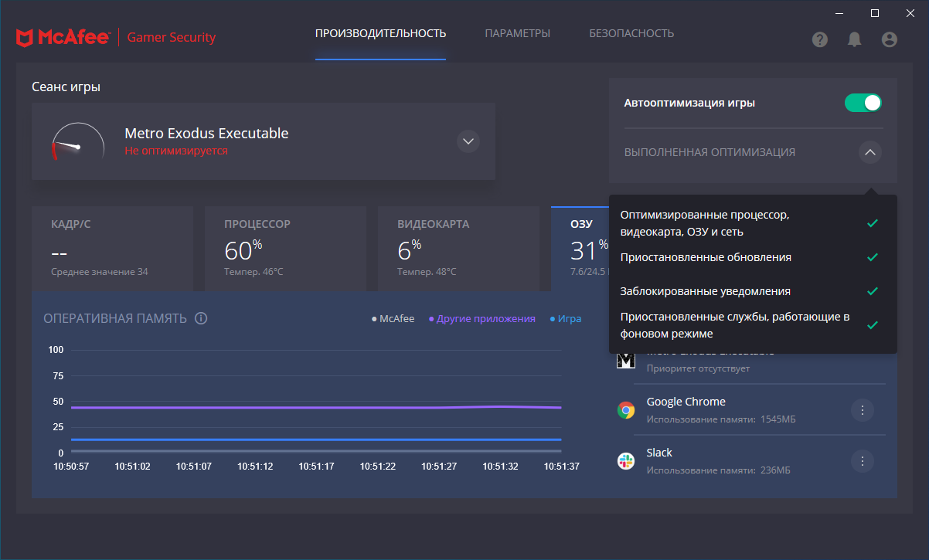
Task: Collapse the ВЫПОЛНЕННАЯ ОПТИМИЗАЦИЯ section
Action: coord(869,152)
